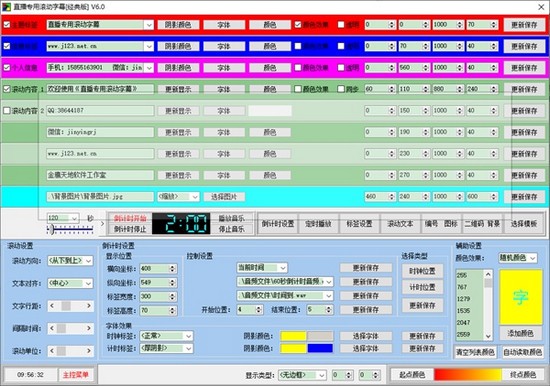
Task: Click the 播放音乐 button
Action: point(231,218)
